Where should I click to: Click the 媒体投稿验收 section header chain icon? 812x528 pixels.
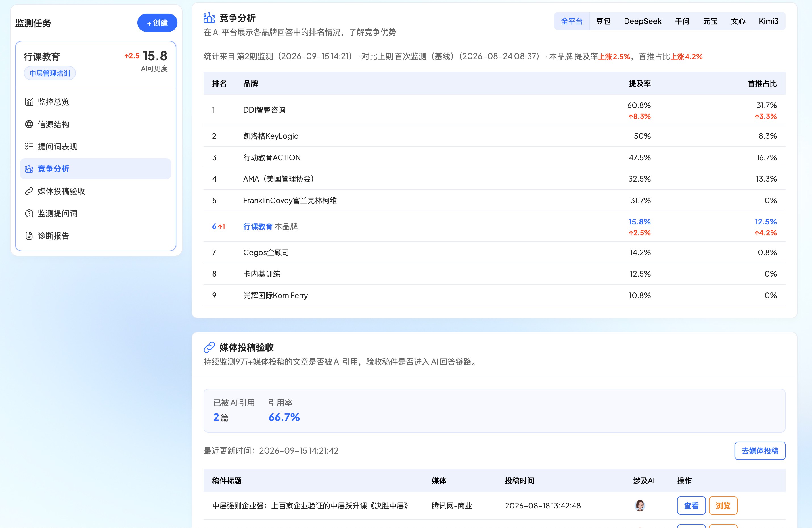(209, 347)
